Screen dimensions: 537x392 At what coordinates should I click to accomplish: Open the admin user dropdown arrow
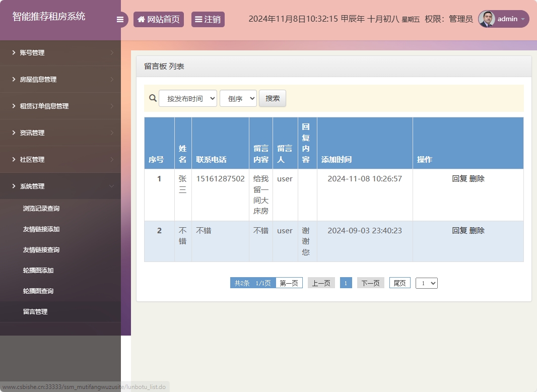click(x=522, y=19)
